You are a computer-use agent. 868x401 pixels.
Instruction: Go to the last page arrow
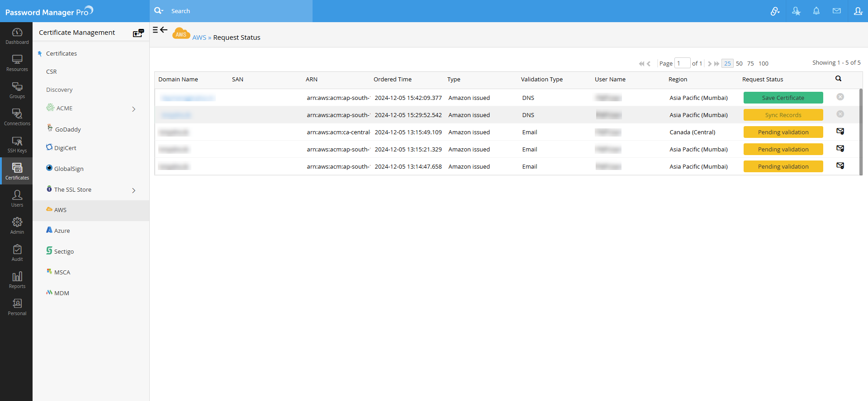716,64
